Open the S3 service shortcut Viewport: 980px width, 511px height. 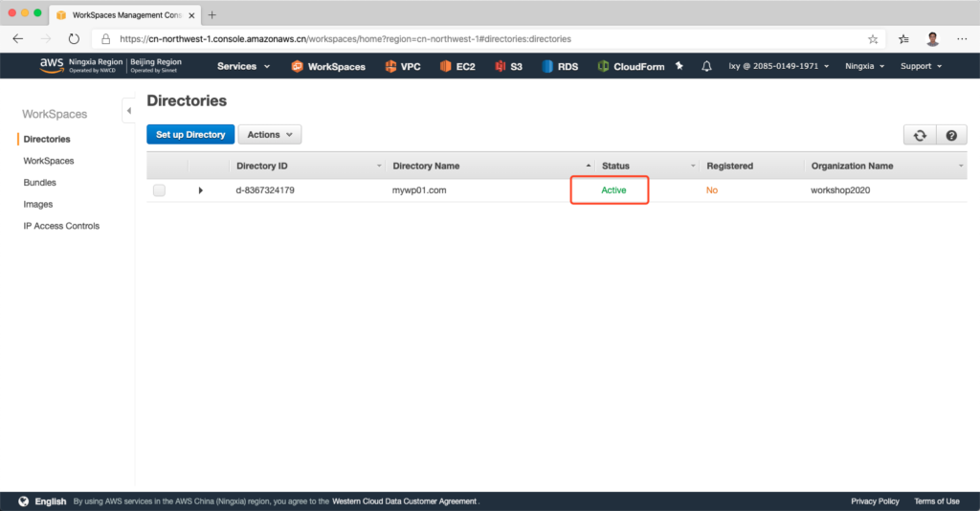tap(508, 66)
